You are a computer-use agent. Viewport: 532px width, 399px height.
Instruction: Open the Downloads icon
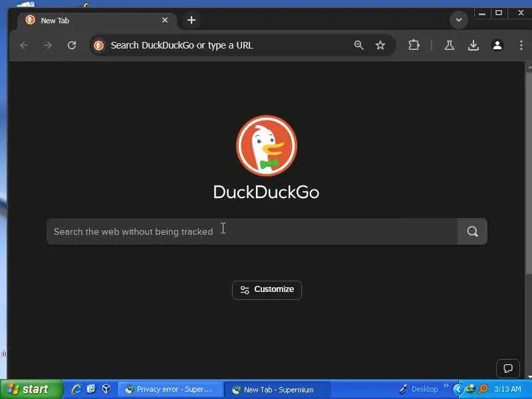click(473, 45)
